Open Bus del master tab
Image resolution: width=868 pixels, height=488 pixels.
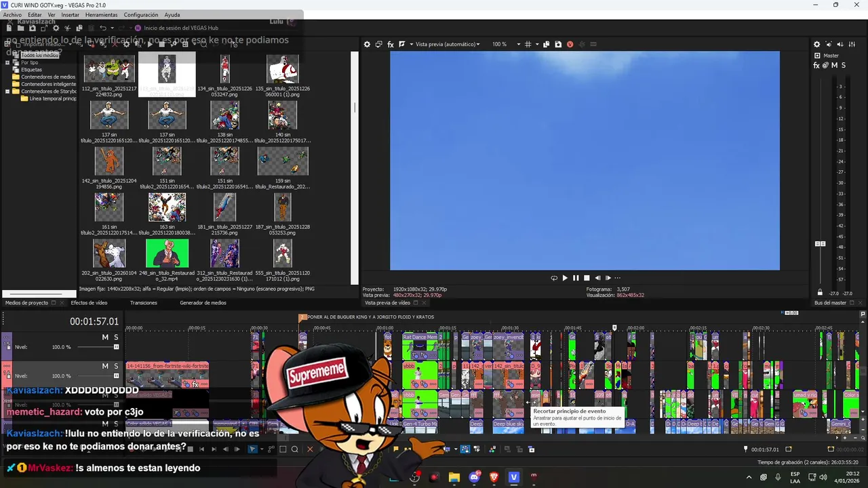point(830,303)
